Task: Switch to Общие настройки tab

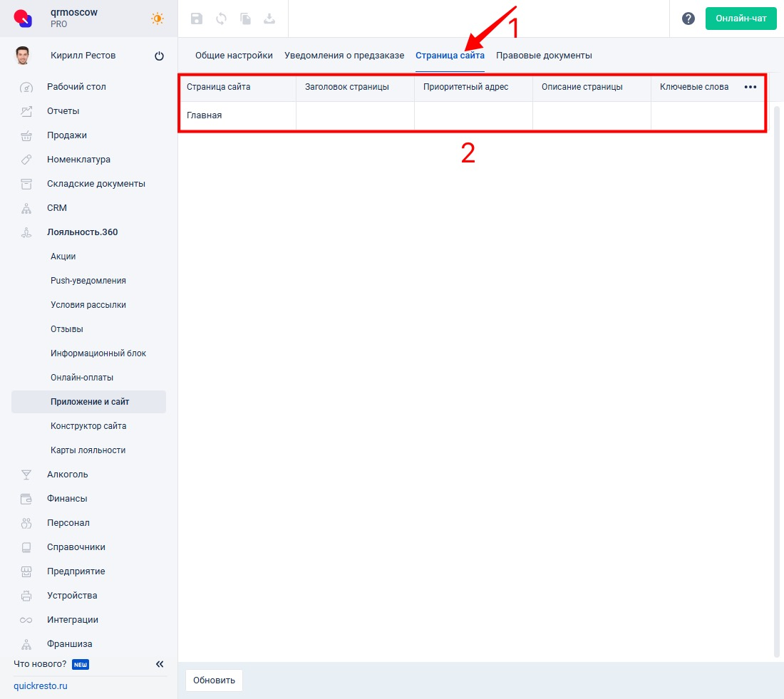Action: 234,56
